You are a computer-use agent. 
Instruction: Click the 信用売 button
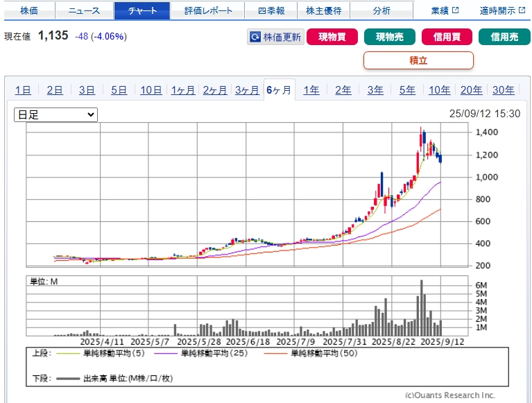click(x=504, y=37)
